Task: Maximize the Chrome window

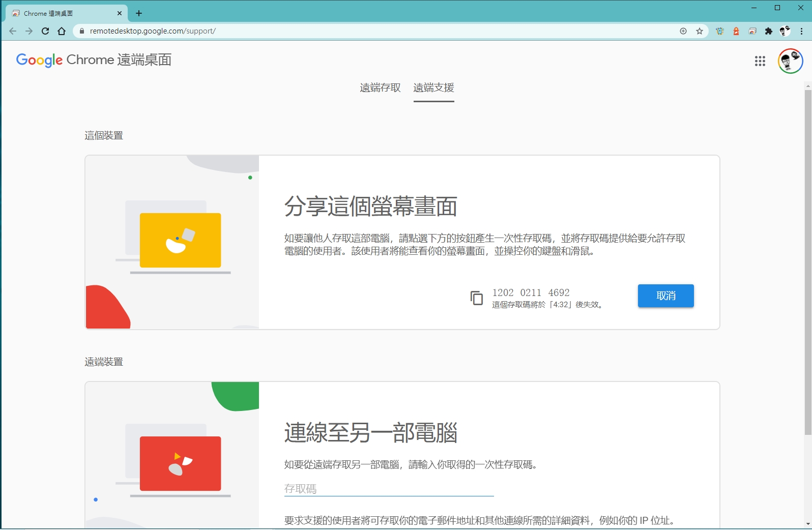Action: (777, 8)
